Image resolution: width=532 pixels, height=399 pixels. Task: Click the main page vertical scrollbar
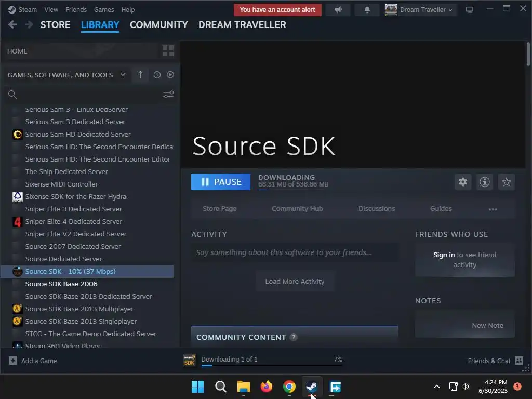(528, 54)
